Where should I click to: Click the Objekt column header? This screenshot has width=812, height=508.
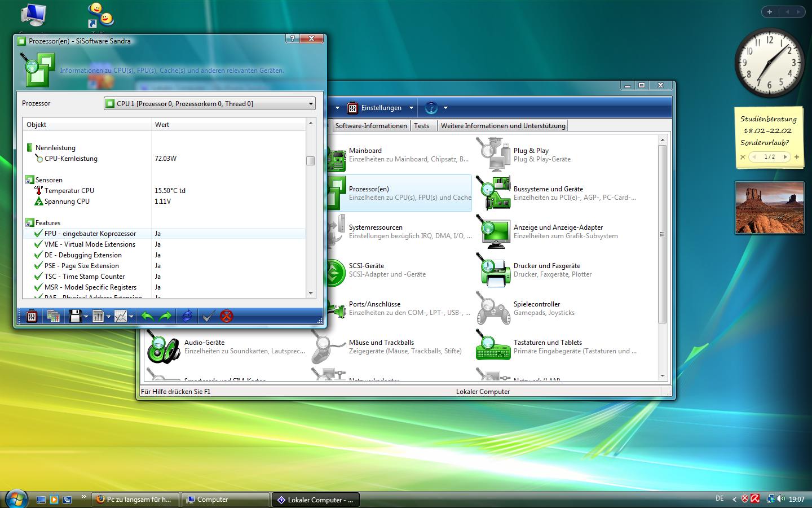87,125
